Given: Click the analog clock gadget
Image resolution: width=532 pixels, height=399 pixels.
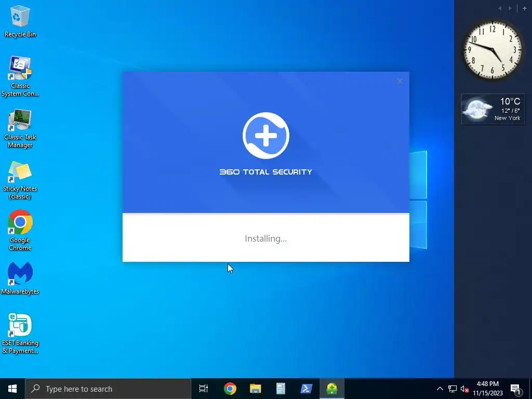Looking at the screenshot, I should pos(493,50).
